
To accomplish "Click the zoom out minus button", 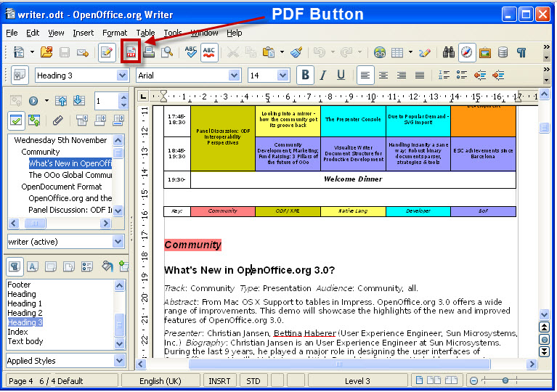I will (x=473, y=381).
